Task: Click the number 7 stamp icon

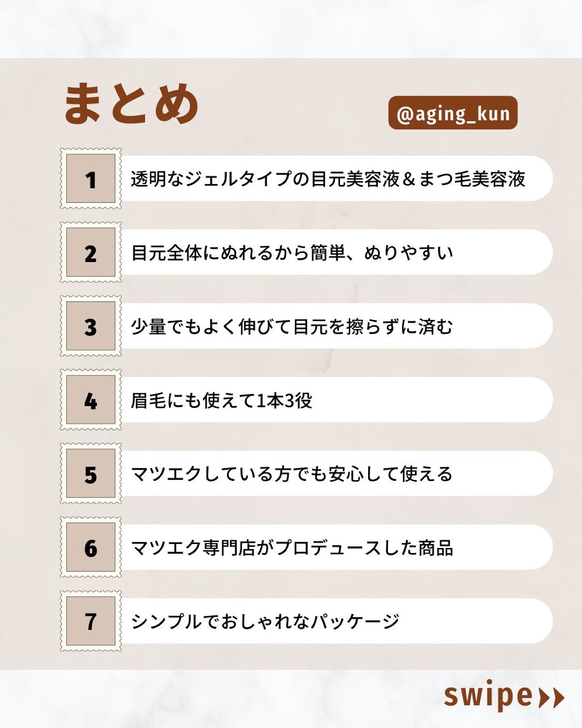Action: click(91, 621)
